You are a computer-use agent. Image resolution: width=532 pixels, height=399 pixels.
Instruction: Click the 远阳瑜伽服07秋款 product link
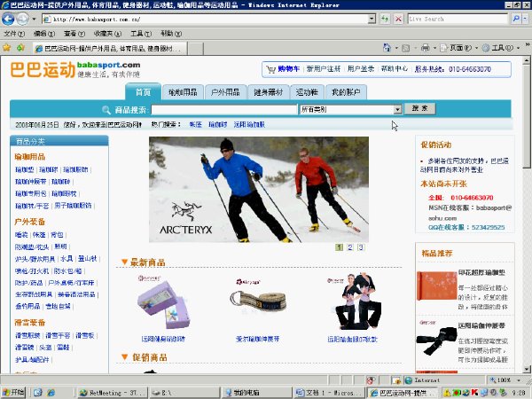coord(352,339)
